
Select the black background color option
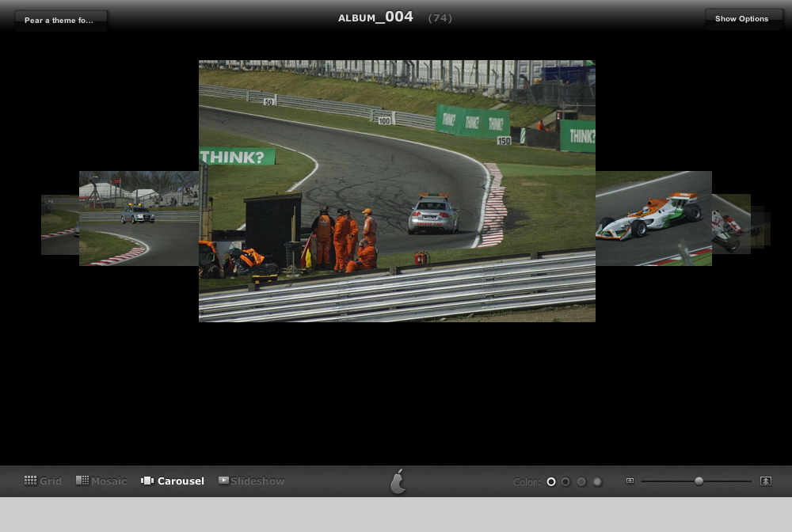(x=551, y=482)
